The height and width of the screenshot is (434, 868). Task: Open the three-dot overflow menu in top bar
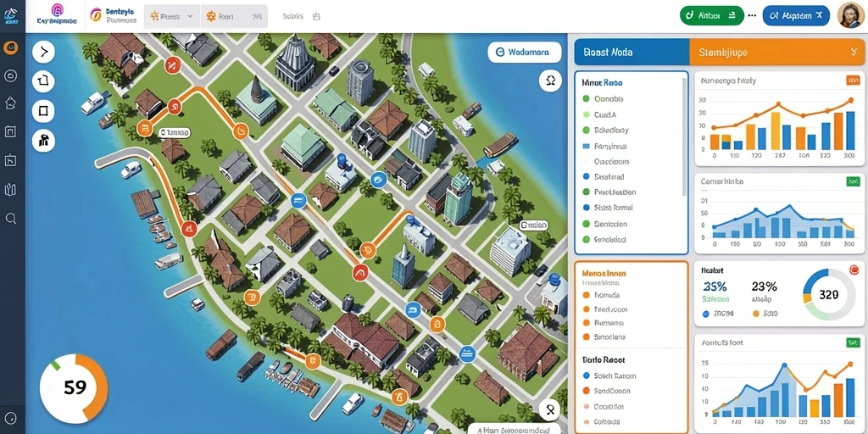click(752, 15)
